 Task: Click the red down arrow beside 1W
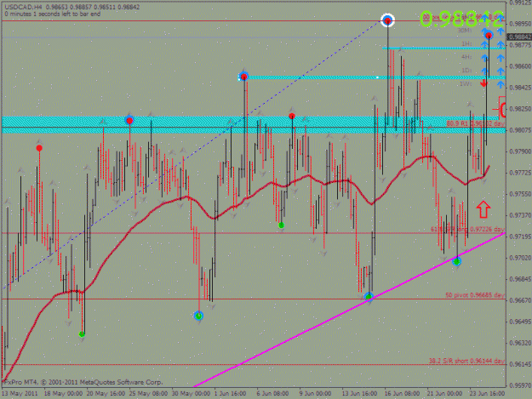484,83
